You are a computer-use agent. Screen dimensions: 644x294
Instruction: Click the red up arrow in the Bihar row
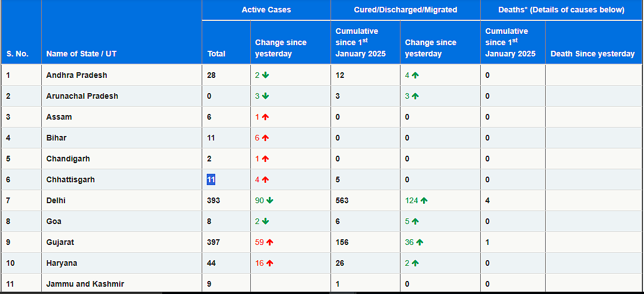pos(266,138)
